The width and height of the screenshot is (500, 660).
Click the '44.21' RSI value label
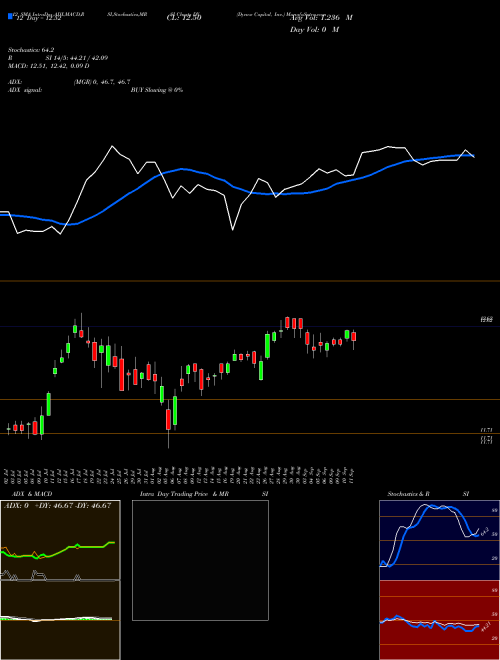(485, 628)
